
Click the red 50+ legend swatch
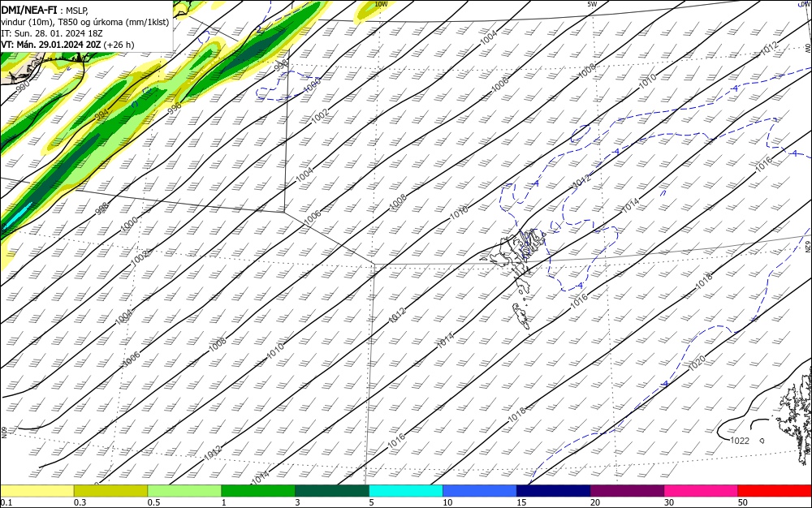pos(774,491)
